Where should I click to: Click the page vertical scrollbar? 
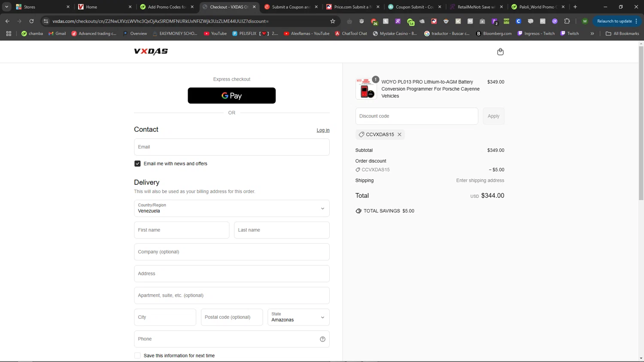(641, 122)
